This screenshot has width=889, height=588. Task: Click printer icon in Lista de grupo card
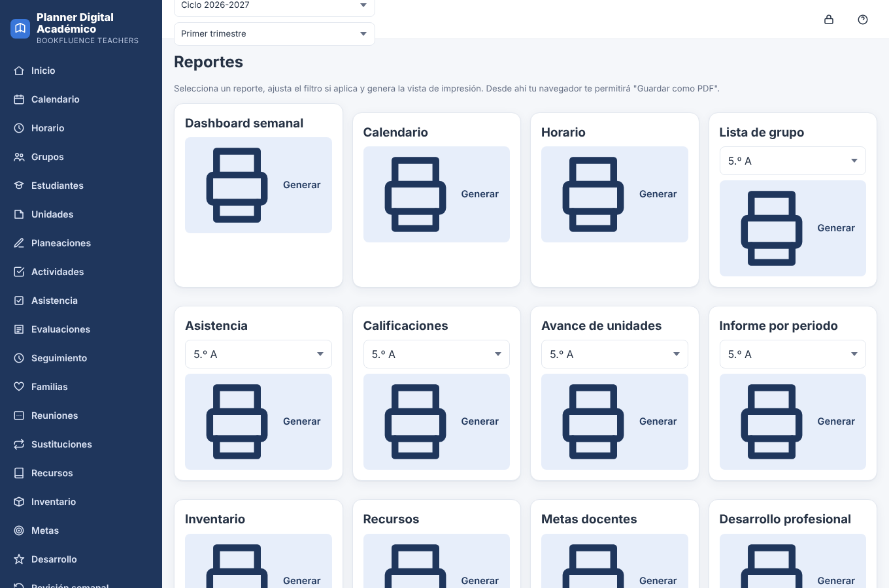click(771, 228)
